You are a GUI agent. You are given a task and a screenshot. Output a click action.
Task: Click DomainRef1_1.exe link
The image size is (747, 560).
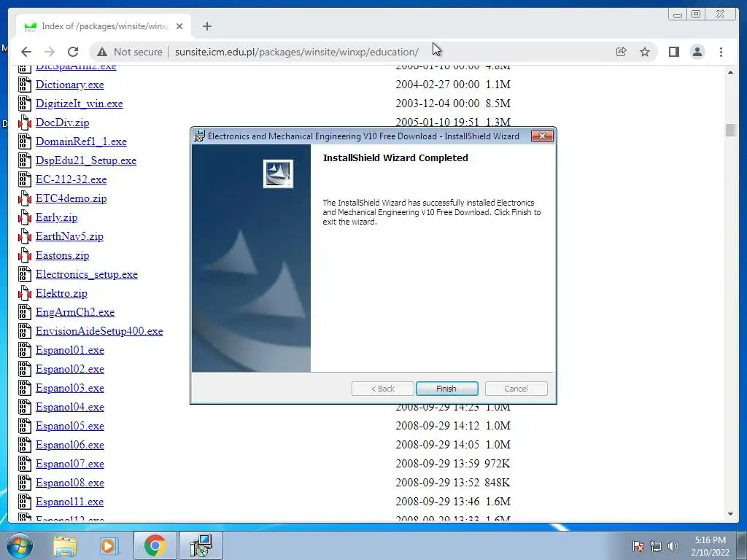81,141
